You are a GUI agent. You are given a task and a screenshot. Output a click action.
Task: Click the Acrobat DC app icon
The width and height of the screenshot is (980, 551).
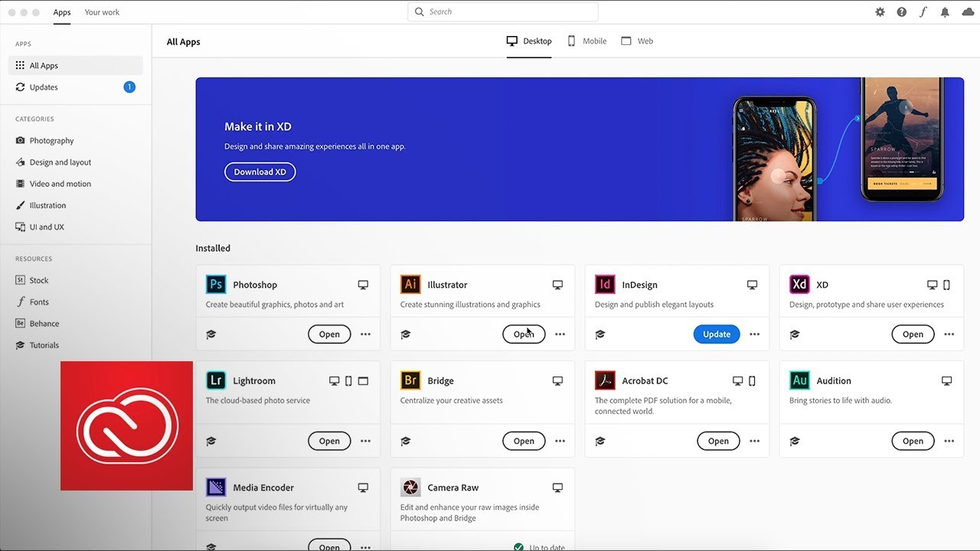pos(605,380)
